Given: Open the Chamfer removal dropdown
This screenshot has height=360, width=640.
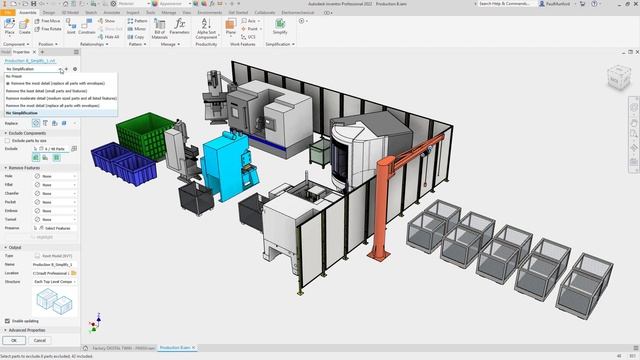Looking at the screenshot, I should [55, 193].
